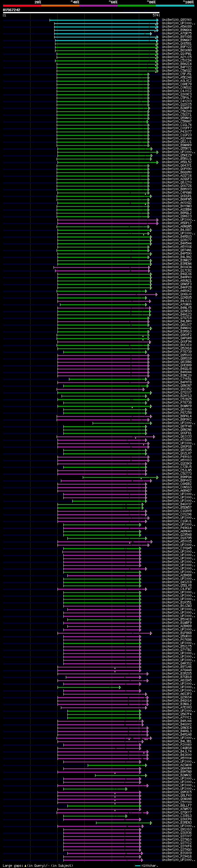Select the UniRef100_C6HE79 label
197x868 pixels.
[177, 84]
